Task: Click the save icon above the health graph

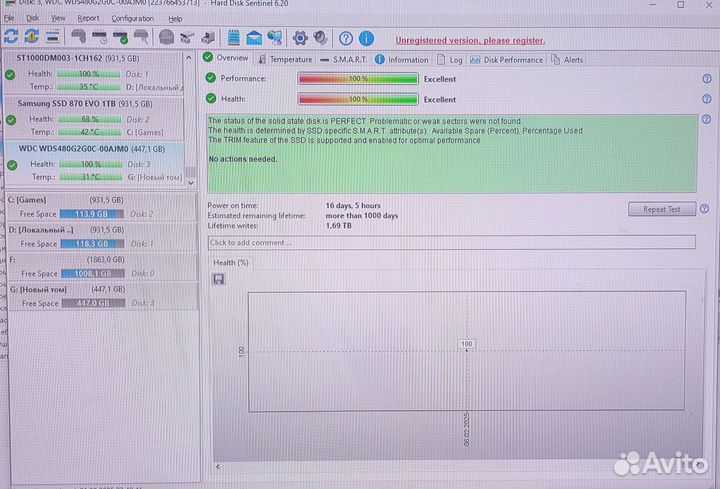Action: click(219, 279)
